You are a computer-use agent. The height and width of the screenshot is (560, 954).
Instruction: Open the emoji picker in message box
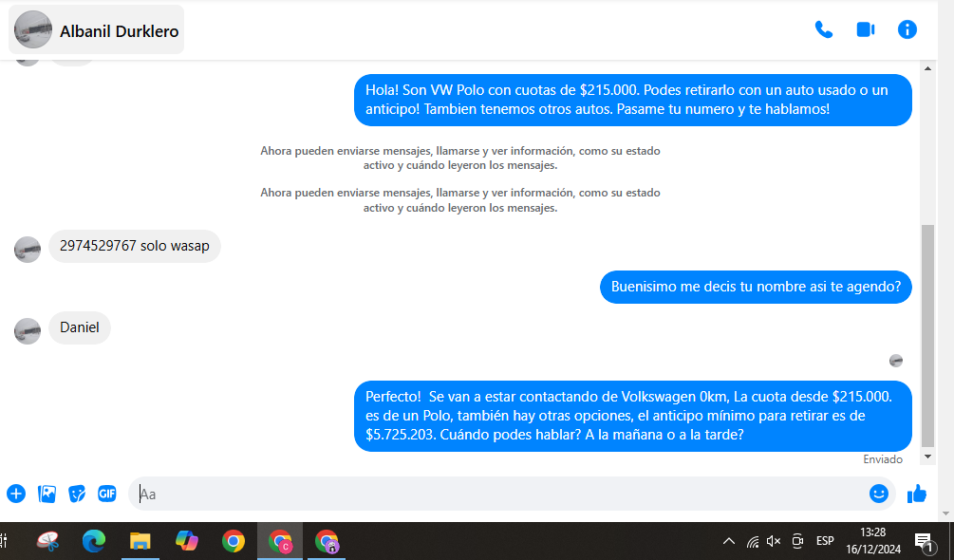click(x=879, y=494)
